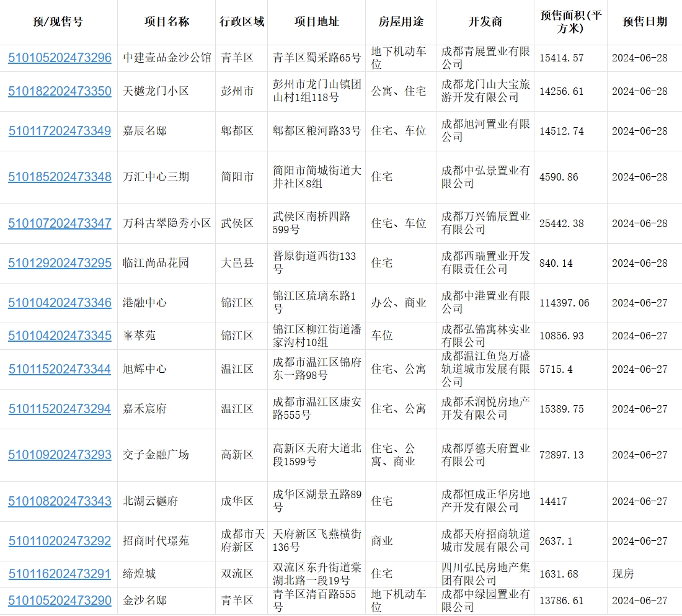Click area value 14417

click(x=553, y=501)
